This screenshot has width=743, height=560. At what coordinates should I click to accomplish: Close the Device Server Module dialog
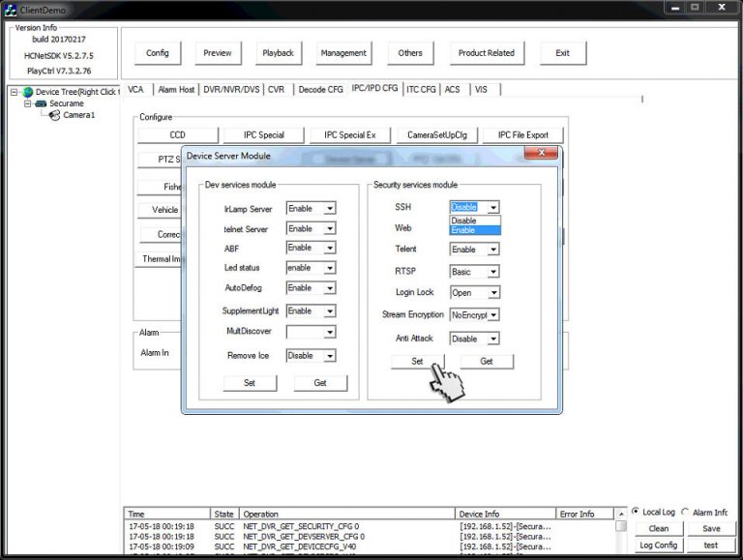541,153
